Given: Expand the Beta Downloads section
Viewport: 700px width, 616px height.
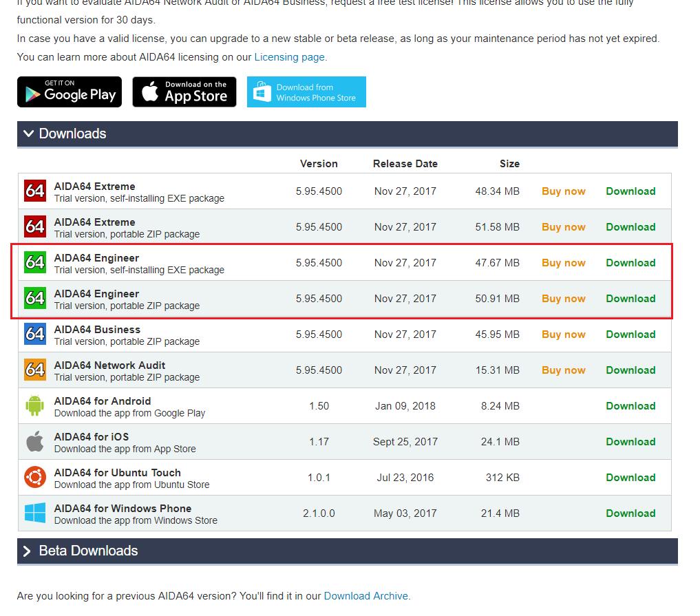Looking at the screenshot, I should click(81, 551).
